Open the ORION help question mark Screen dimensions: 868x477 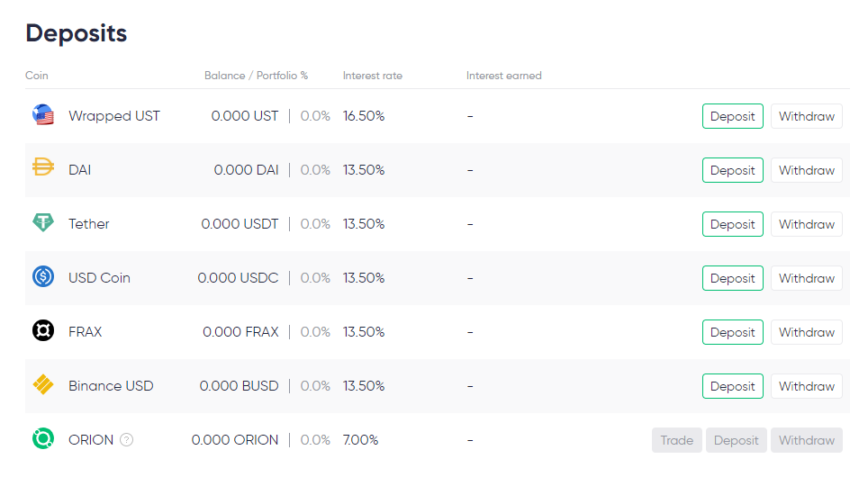click(x=127, y=440)
